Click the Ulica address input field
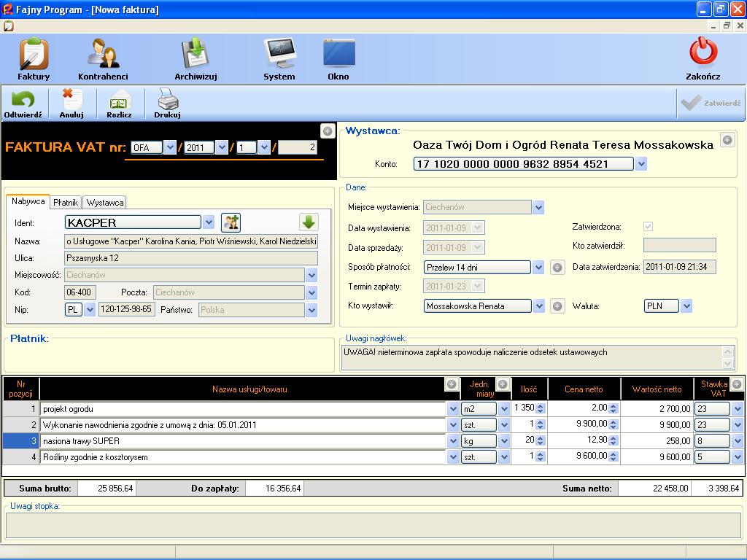This screenshot has width=747, height=560. pos(191,258)
